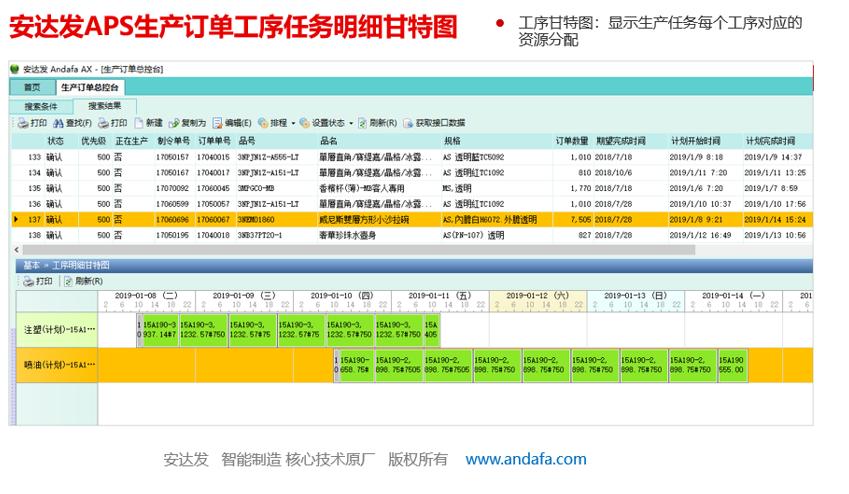Click the 排程 scheduling icon

[x=263, y=124]
